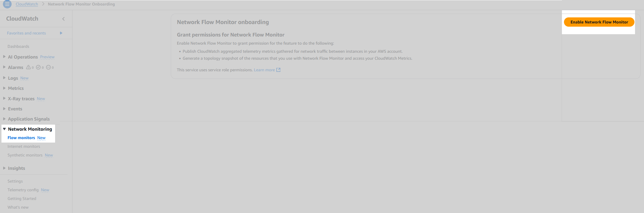
Task: Collapse the CloudWatch sidebar with the chevron
Action: [x=64, y=19]
